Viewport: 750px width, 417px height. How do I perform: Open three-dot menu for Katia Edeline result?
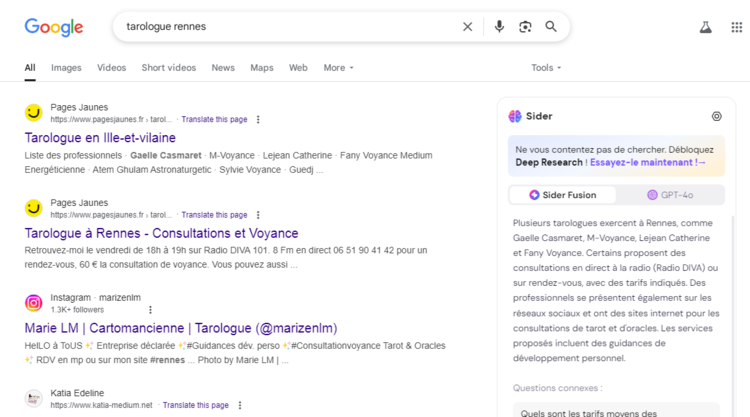coord(240,405)
